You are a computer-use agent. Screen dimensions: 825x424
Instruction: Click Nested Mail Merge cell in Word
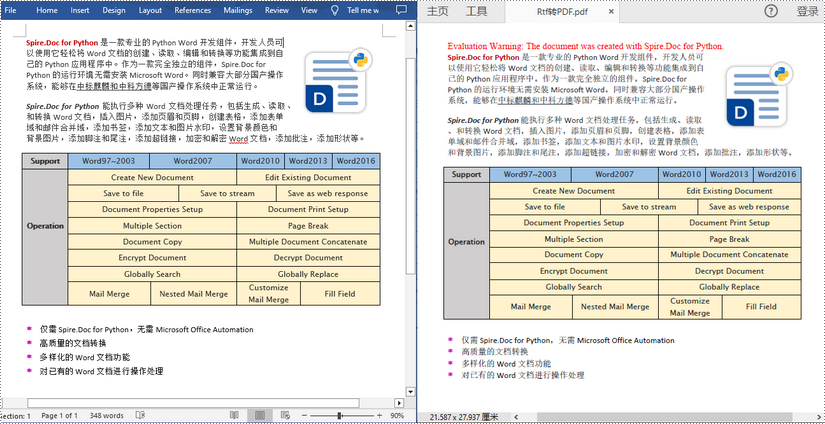tap(194, 294)
